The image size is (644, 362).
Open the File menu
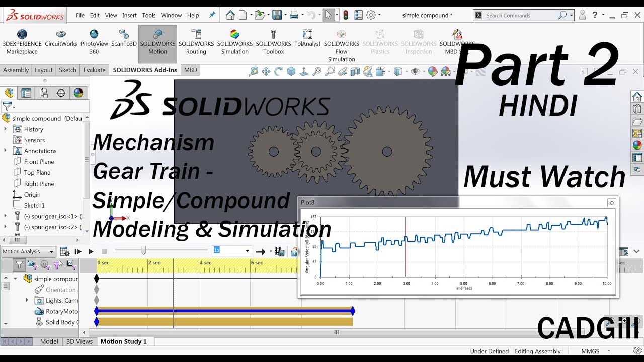point(80,15)
